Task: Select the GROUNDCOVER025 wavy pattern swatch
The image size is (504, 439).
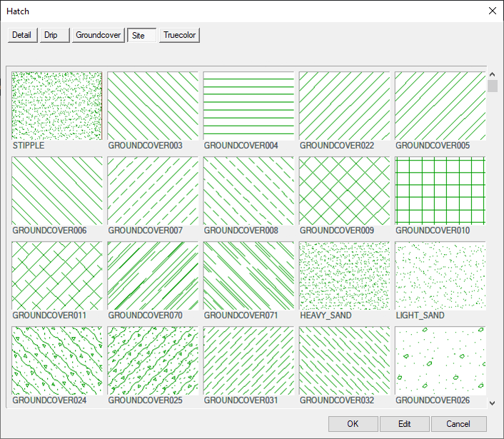Action: pyautogui.click(x=153, y=360)
